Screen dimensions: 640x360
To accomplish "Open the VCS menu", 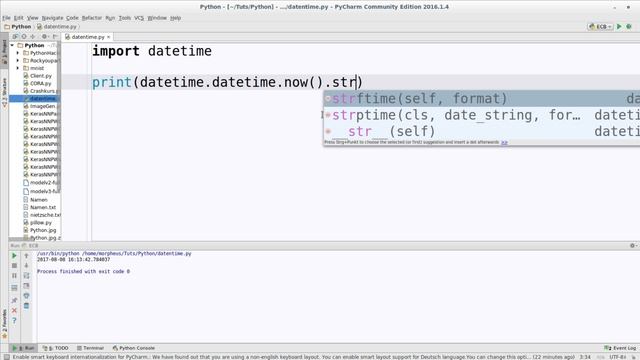I will [x=139, y=18].
